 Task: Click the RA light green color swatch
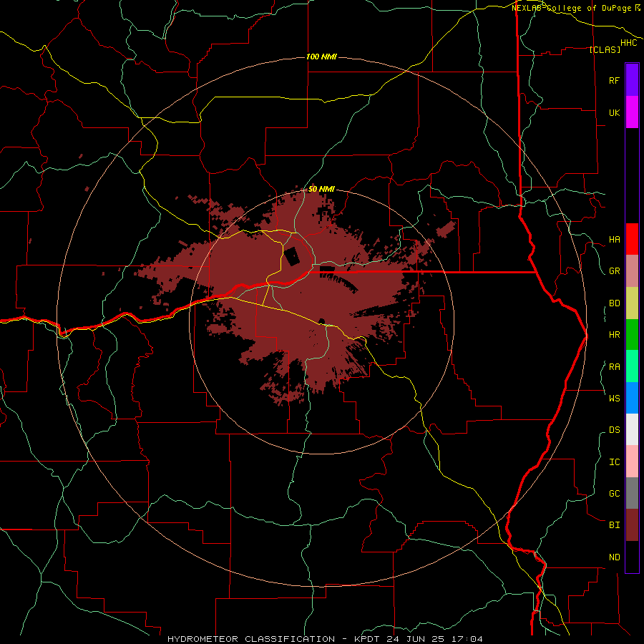632,366
